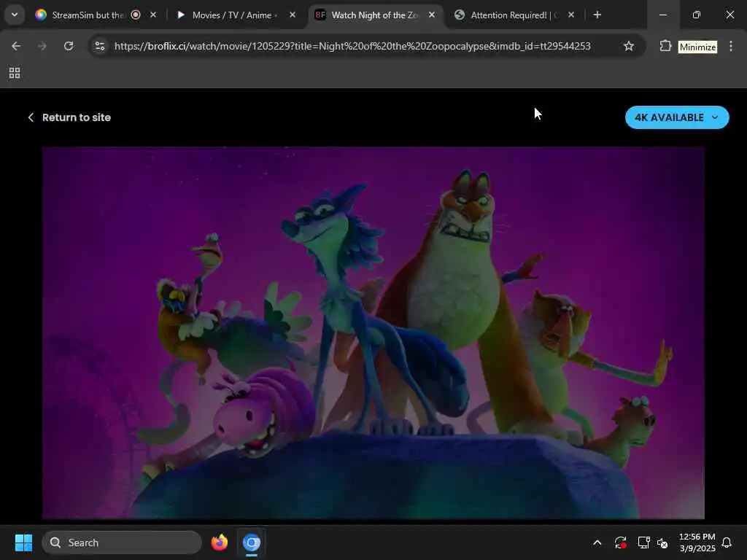Restore down the browser window

coord(696,15)
